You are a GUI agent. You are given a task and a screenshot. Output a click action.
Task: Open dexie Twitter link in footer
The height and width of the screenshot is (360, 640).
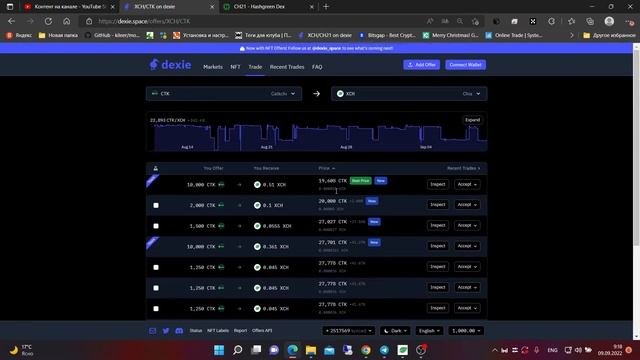coord(166,331)
